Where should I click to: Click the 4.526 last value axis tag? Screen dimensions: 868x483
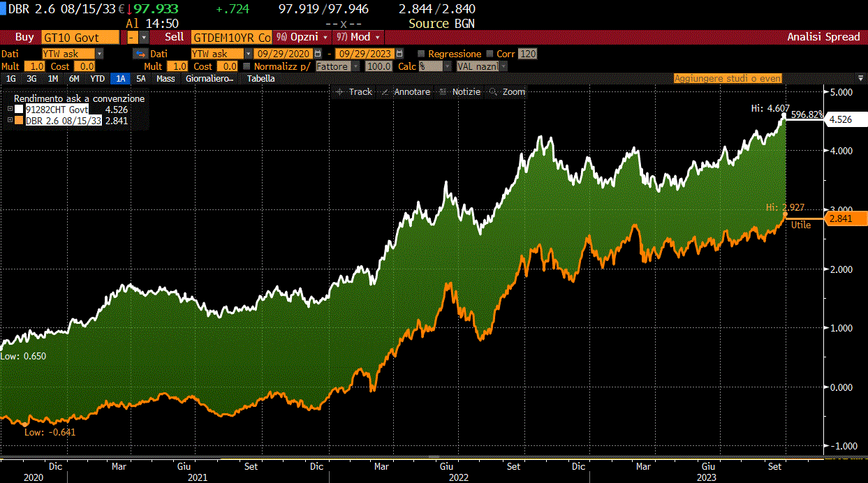pyautogui.click(x=846, y=120)
